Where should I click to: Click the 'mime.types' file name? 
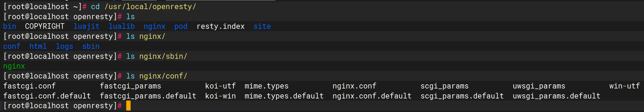tap(267, 86)
